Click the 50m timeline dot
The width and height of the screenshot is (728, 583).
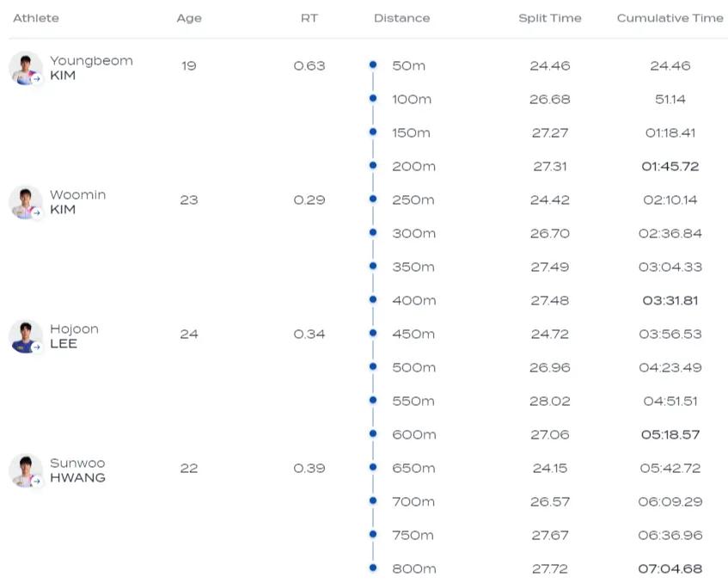tap(373, 64)
